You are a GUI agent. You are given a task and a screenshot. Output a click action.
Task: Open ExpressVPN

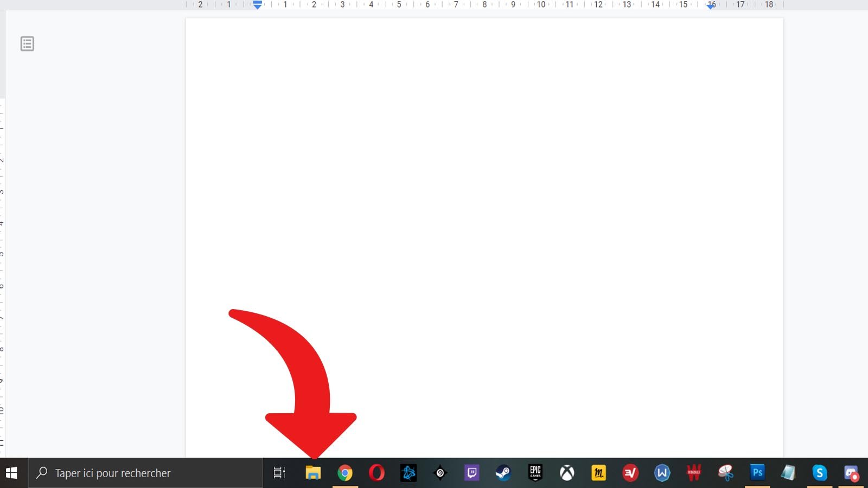click(x=631, y=473)
